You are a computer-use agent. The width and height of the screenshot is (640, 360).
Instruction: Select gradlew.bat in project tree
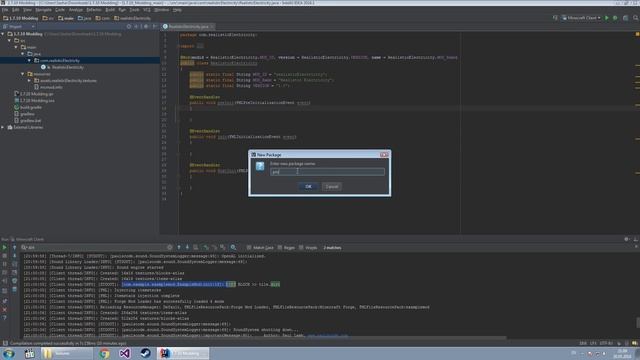[x=28, y=121]
